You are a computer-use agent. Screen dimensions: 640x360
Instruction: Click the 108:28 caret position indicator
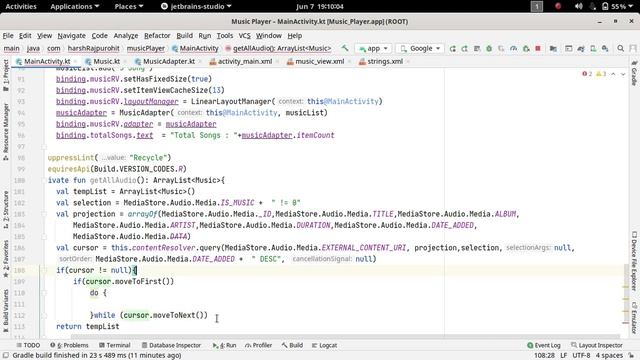[544, 356]
